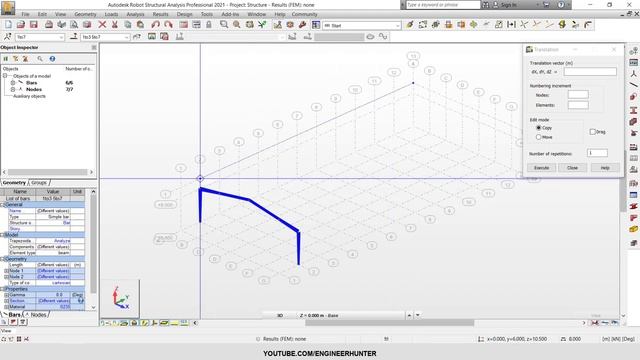Click the red flag icon below the Bars tab
The image size is (640, 360).
pos(13,322)
